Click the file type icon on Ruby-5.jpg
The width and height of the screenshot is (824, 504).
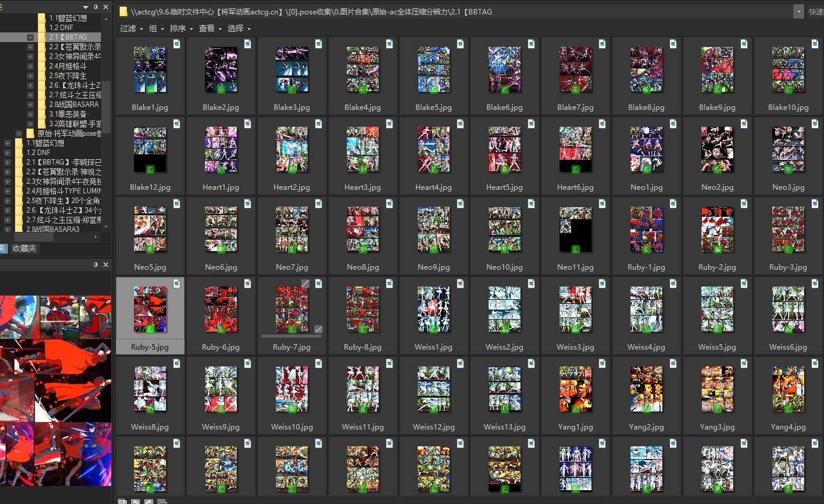click(177, 284)
